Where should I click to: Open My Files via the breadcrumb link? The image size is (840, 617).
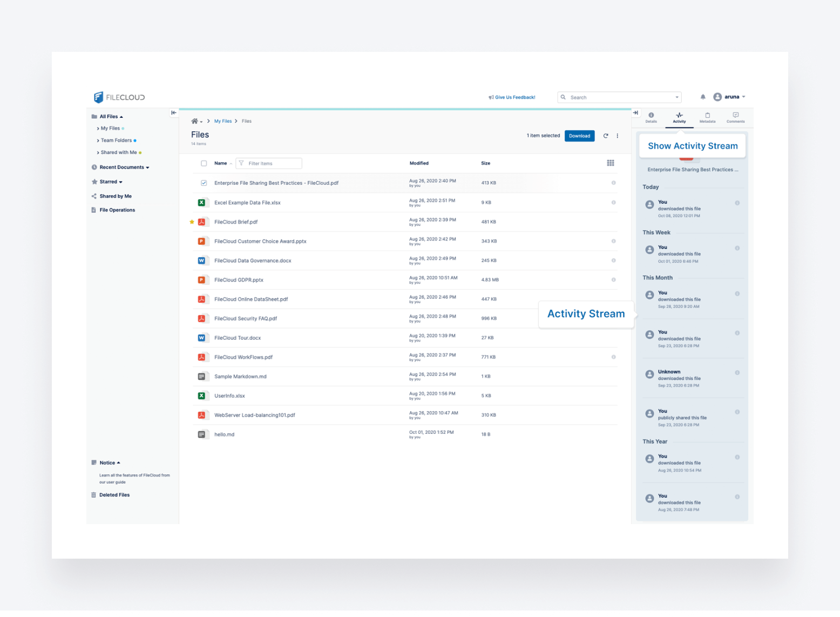click(x=222, y=121)
